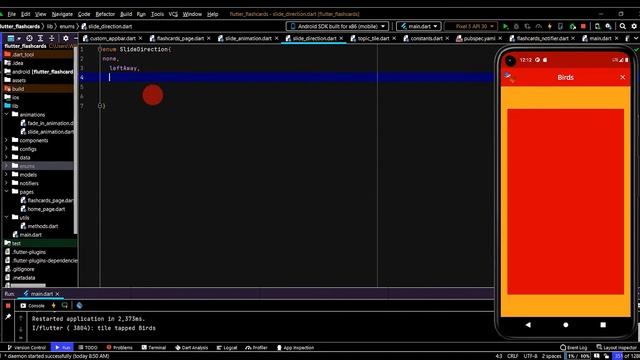
Task: Open the Refactor menu
Action: coord(105,14)
